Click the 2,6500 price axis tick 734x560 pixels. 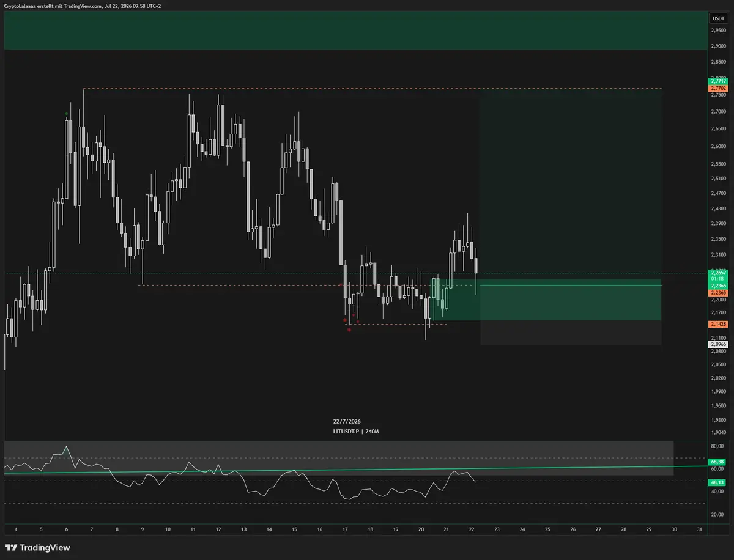point(718,129)
